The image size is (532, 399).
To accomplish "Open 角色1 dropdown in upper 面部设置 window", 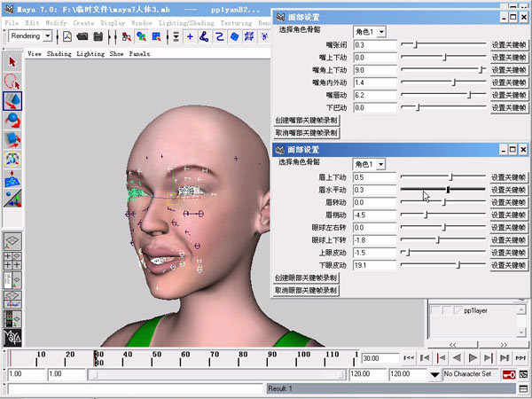I will [x=381, y=32].
